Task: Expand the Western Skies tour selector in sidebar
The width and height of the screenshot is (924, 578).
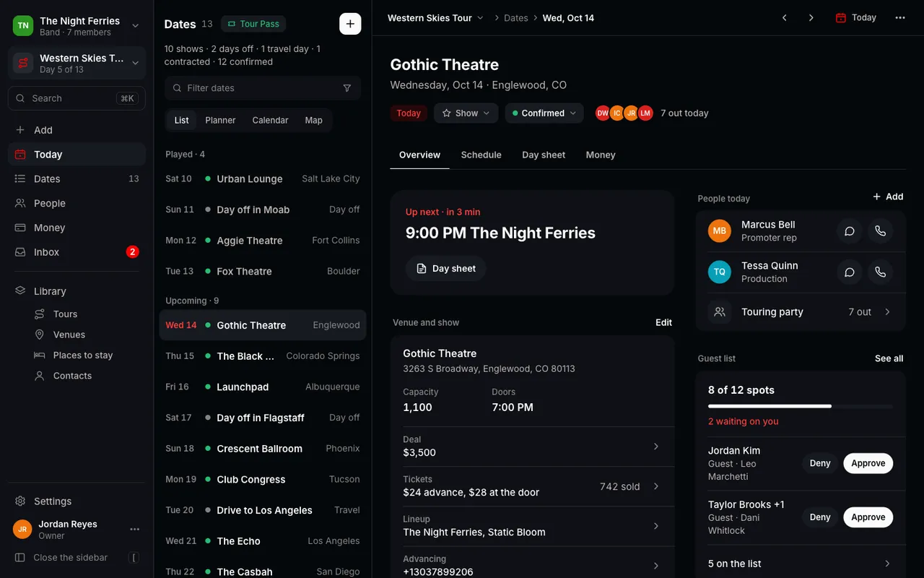Action: point(77,64)
